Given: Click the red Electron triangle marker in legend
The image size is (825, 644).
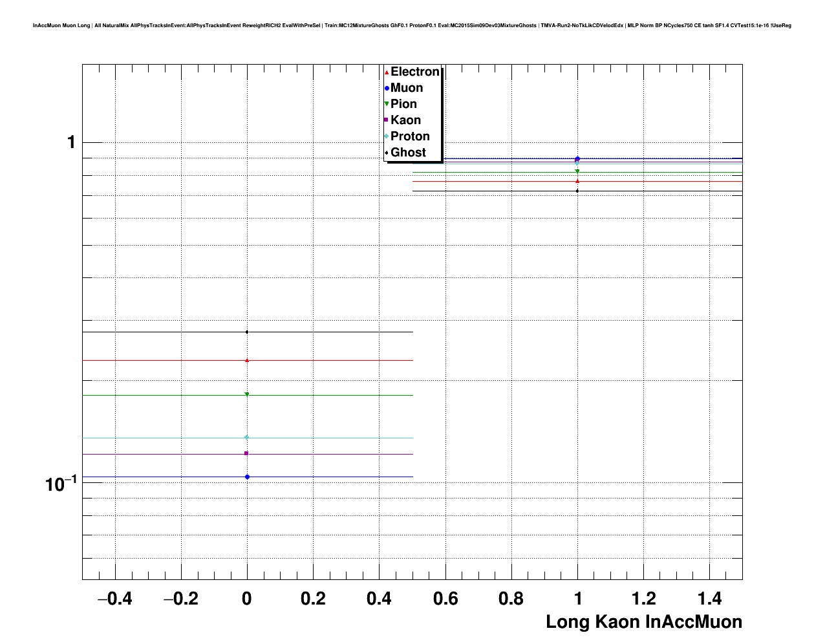Looking at the screenshot, I should 387,72.
